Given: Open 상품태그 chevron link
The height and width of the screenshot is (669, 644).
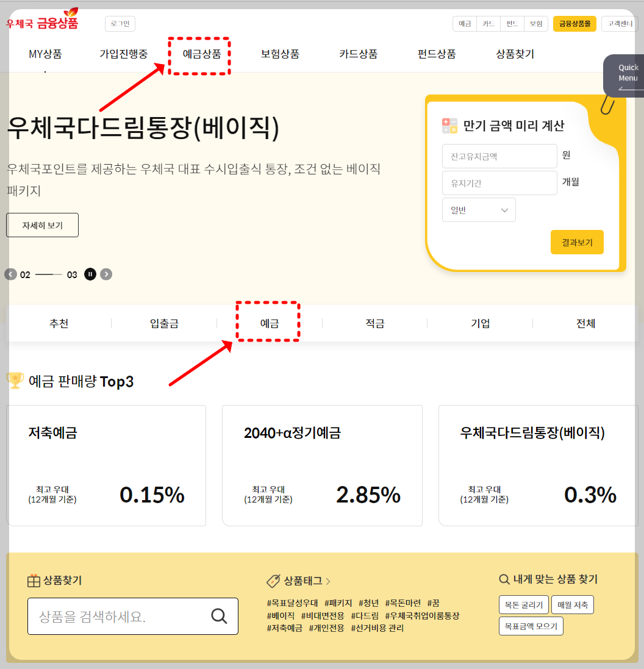Looking at the screenshot, I should click(328, 581).
